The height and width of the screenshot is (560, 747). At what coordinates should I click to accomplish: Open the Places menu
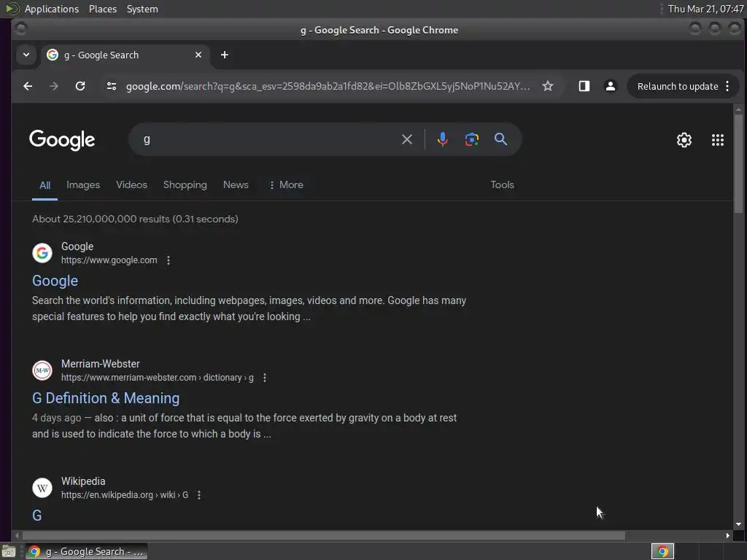click(x=103, y=9)
